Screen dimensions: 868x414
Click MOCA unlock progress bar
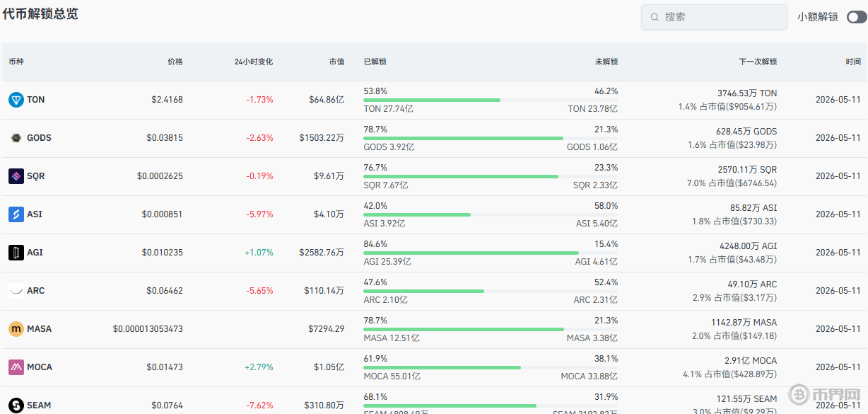coord(491,367)
